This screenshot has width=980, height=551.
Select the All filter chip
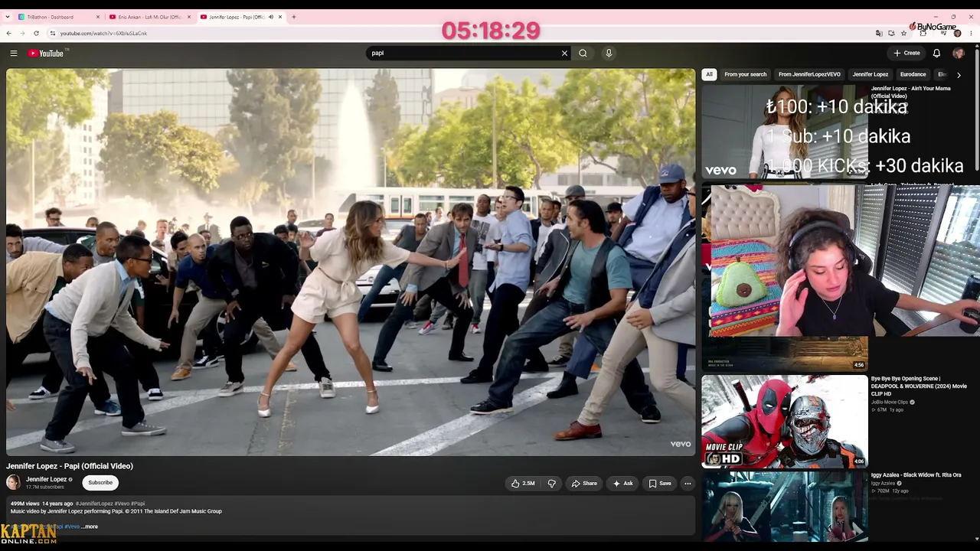click(x=709, y=74)
